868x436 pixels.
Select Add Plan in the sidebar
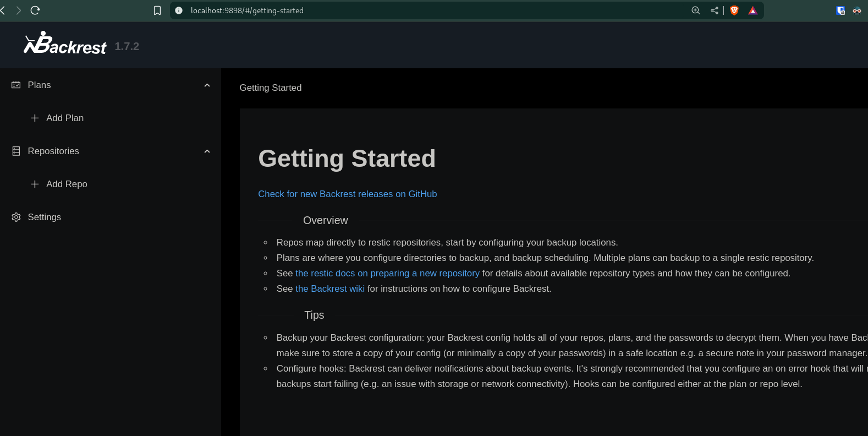pos(110,118)
